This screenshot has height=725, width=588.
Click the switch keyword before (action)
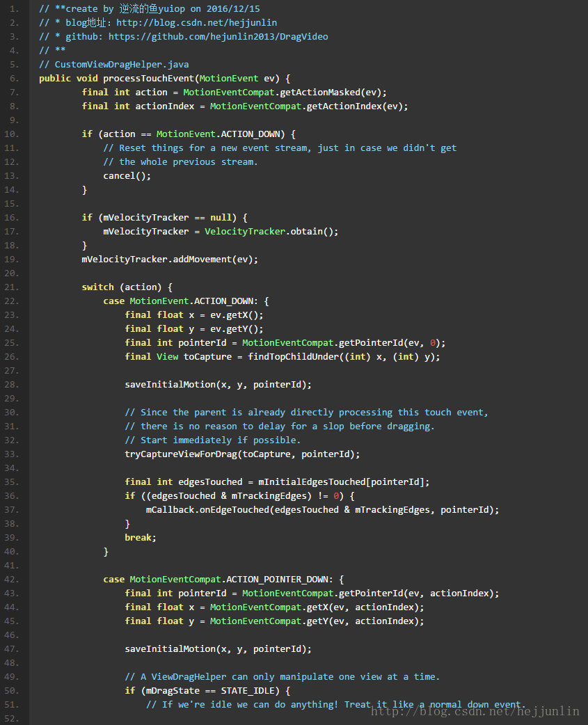point(97,287)
